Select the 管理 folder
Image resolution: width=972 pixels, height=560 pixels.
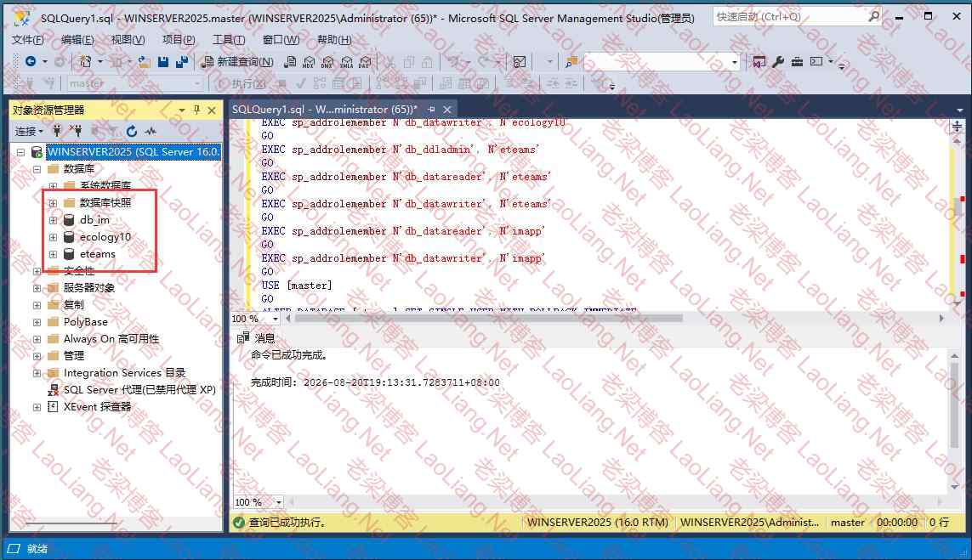pyautogui.click(x=73, y=355)
